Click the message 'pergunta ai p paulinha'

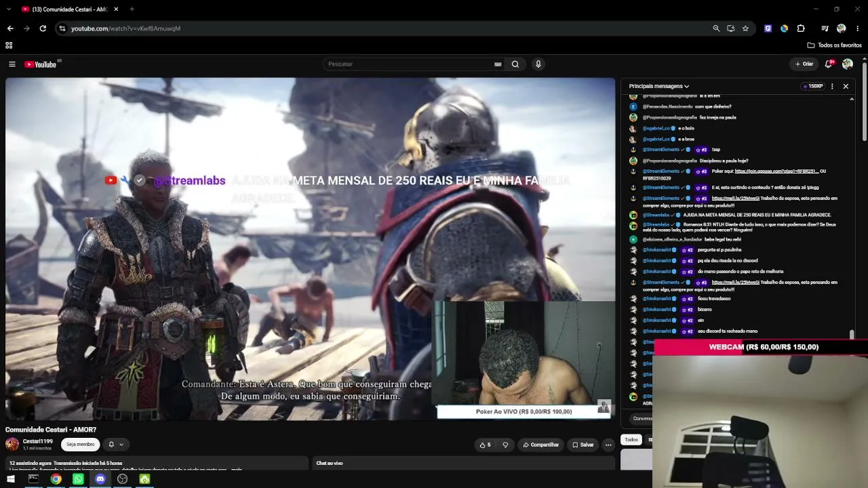(719, 250)
